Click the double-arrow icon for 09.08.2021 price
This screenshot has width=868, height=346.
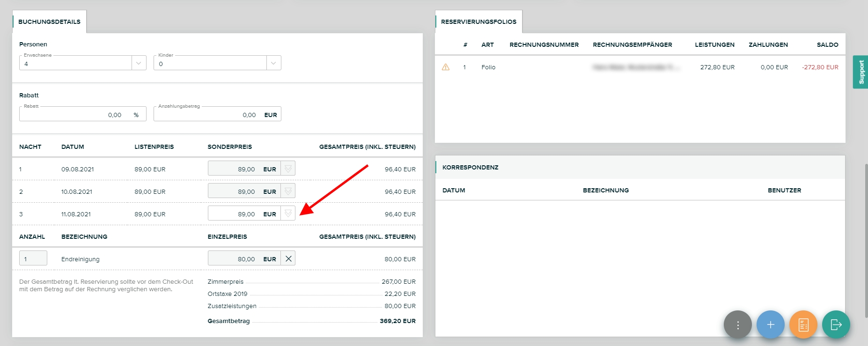pyautogui.click(x=288, y=169)
